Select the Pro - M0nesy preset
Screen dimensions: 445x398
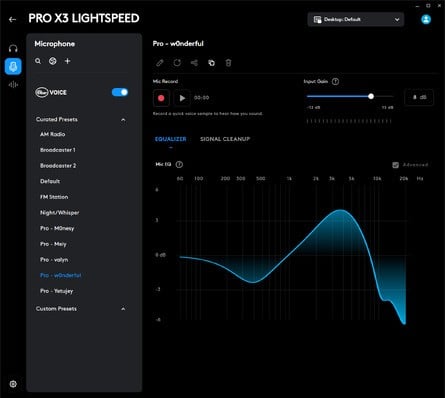(x=57, y=228)
